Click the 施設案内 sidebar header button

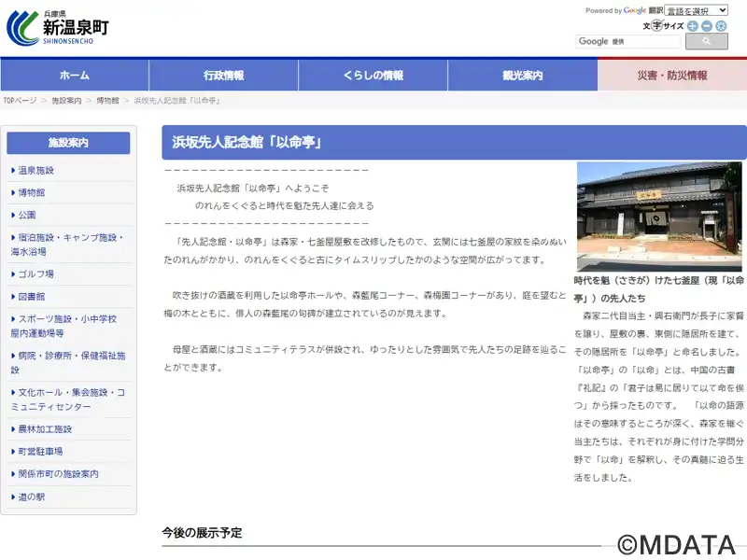(68, 143)
